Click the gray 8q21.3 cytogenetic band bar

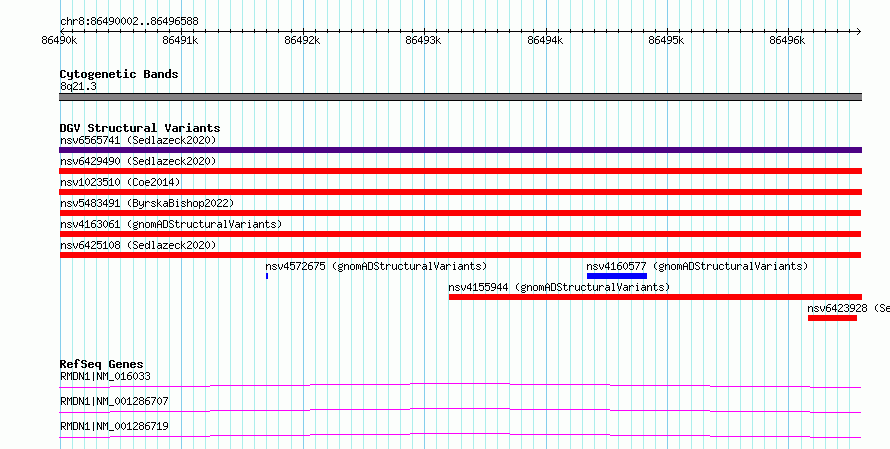tap(460, 97)
